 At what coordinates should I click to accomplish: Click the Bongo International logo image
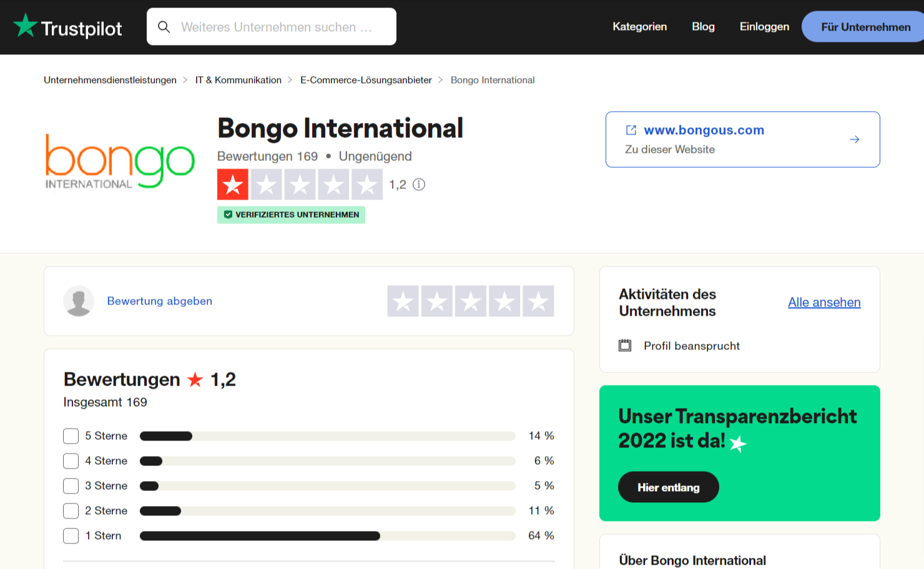[x=120, y=161]
